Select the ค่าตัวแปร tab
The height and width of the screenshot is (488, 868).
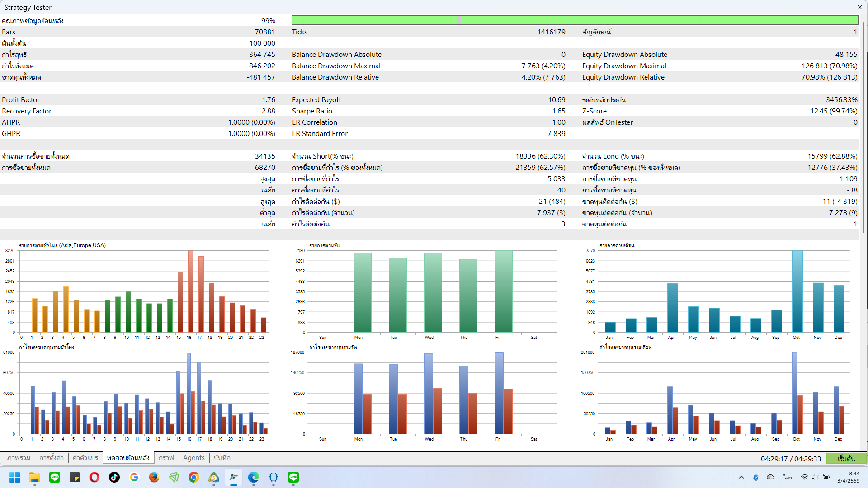pyautogui.click(x=85, y=458)
